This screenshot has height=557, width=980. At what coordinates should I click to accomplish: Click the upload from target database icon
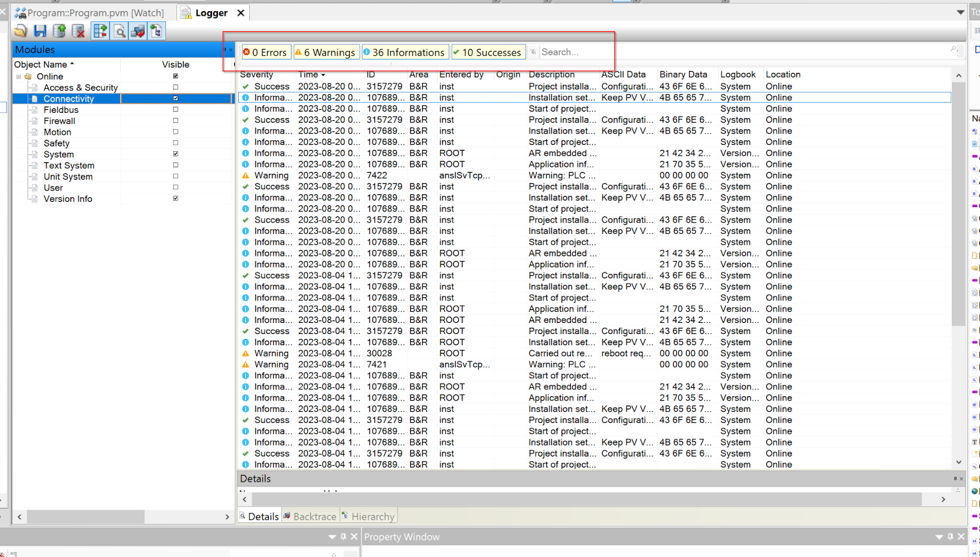click(59, 31)
